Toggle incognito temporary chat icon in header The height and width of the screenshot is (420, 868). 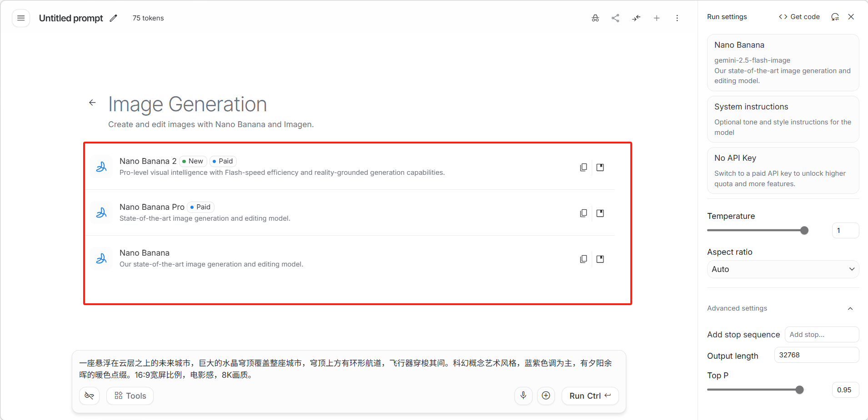click(595, 18)
